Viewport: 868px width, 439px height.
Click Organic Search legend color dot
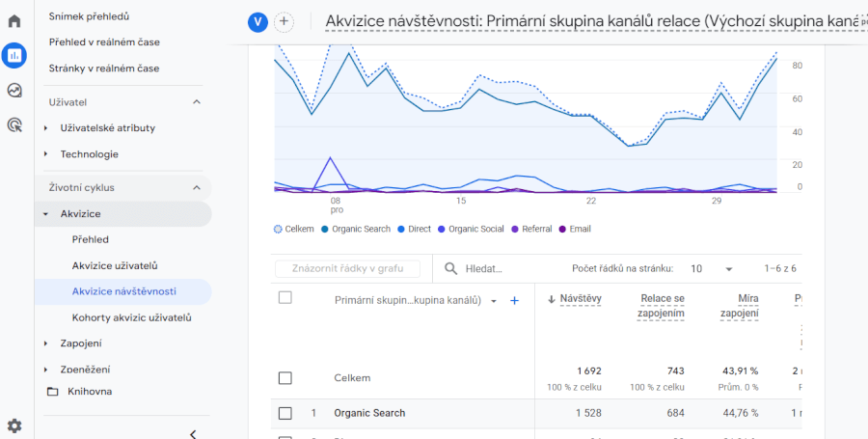(x=326, y=230)
